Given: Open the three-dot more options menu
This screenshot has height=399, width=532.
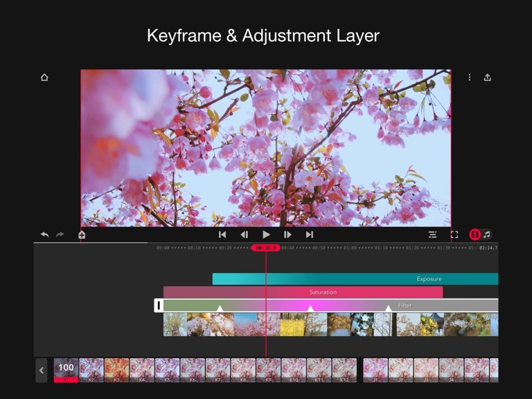Looking at the screenshot, I should tap(469, 78).
